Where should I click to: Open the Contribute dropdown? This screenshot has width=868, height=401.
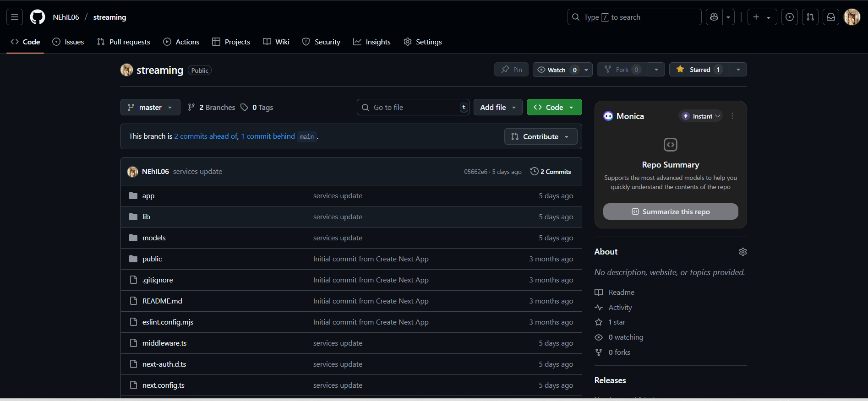(540, 136)
